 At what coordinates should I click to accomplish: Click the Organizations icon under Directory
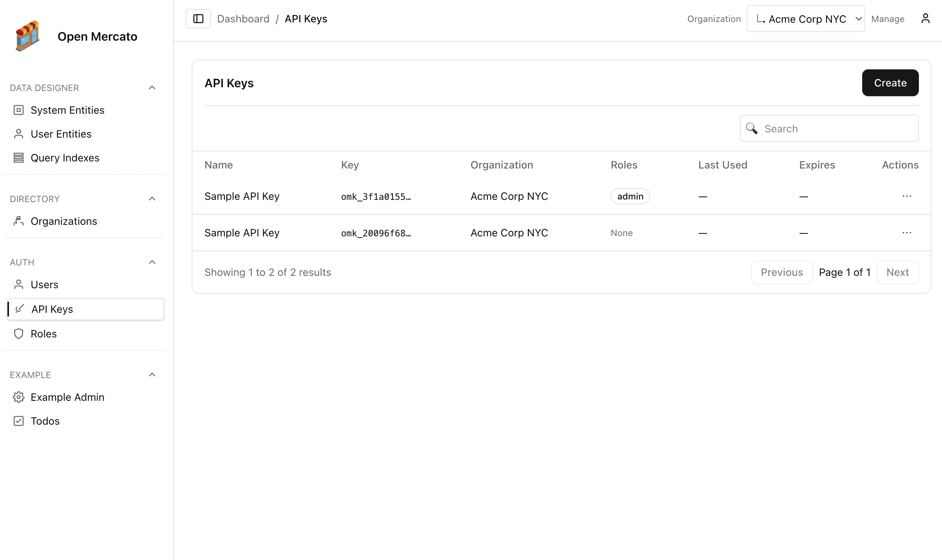(x=19, y=221)
